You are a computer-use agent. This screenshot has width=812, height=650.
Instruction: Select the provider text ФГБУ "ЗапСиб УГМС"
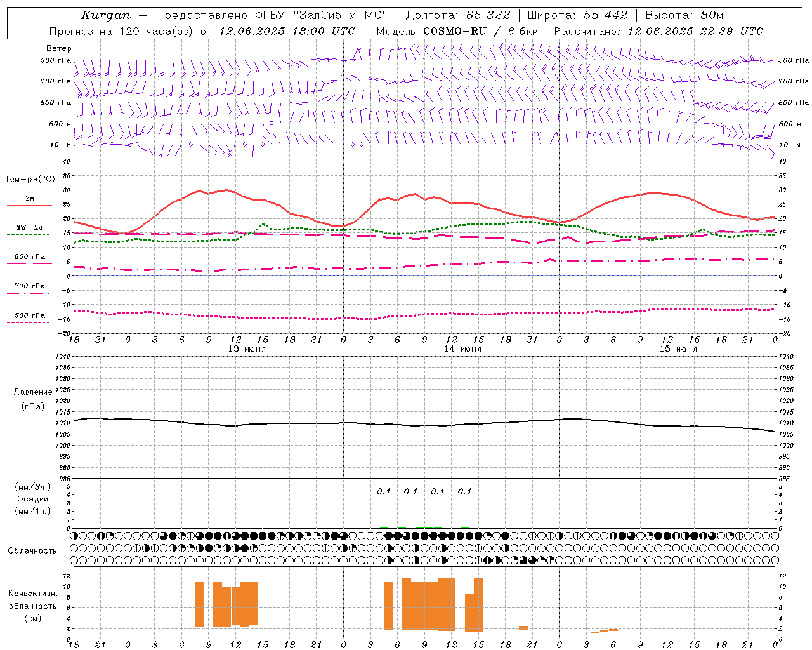pos(322,15)
